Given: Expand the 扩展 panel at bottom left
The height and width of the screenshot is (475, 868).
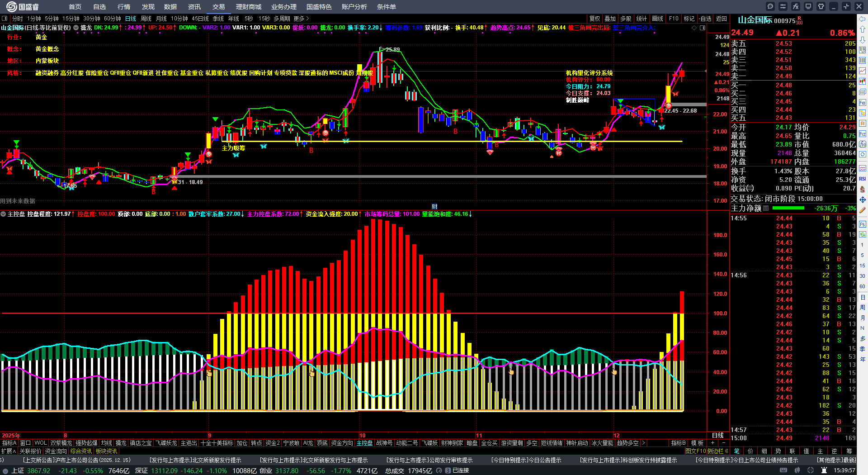Looking at the screenshot, I should point(9,451).
